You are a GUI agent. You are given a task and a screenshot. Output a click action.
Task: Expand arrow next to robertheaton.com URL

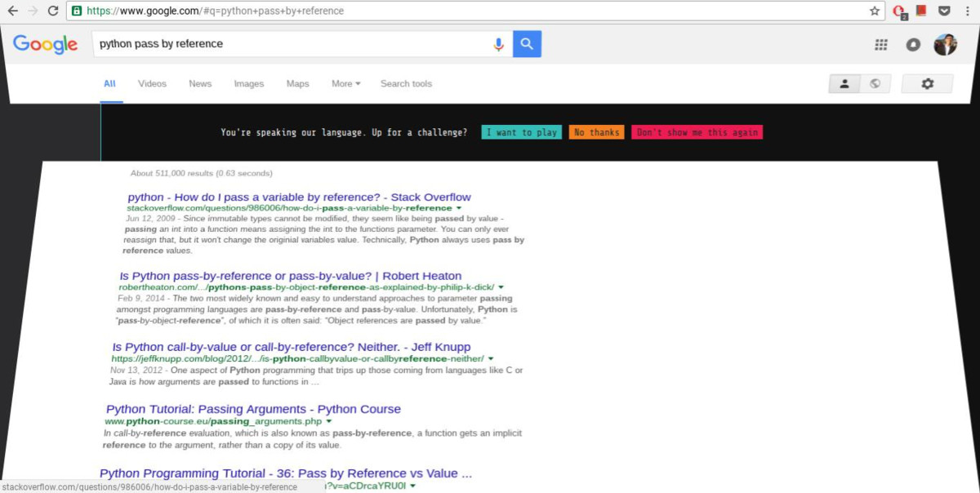[501, 287]
